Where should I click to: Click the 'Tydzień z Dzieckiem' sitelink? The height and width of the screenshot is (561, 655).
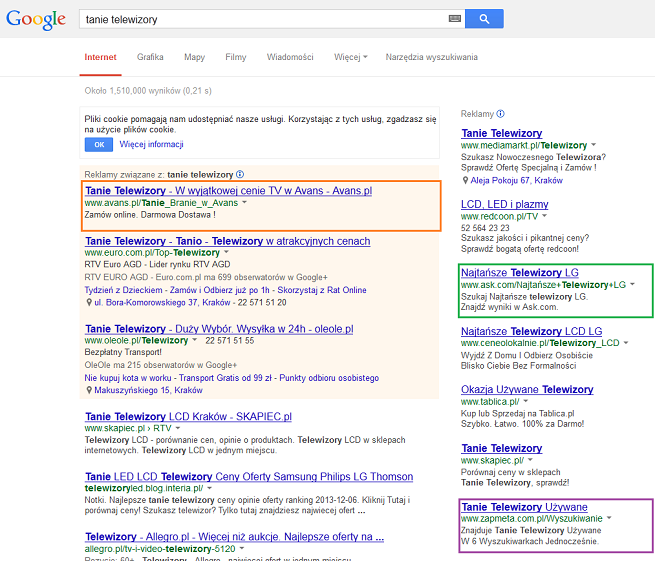click(123, 290)
